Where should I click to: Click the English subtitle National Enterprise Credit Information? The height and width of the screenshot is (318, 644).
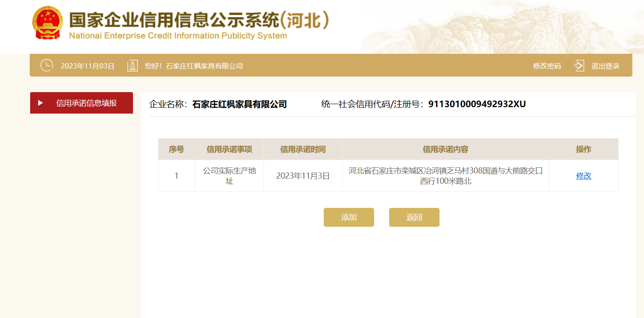[x=178, y=36]
